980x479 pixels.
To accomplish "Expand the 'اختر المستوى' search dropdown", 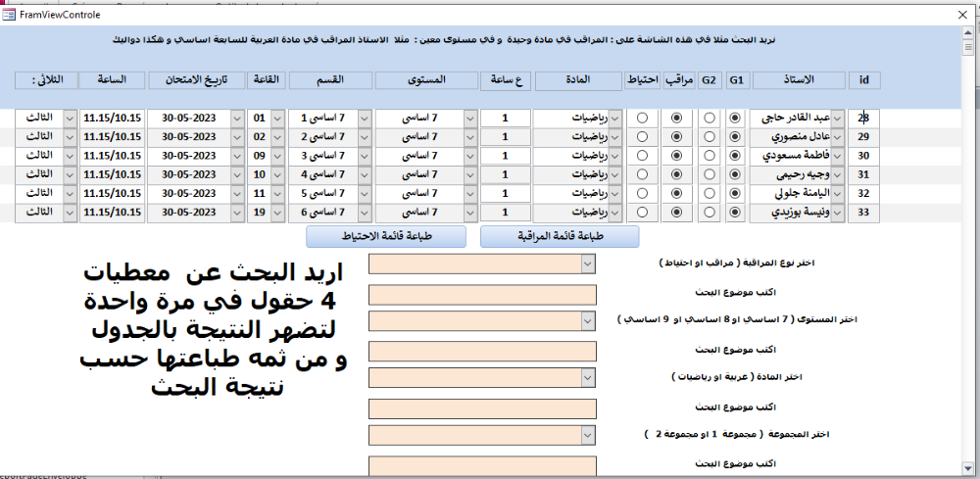I will click(x=587, y=320).
